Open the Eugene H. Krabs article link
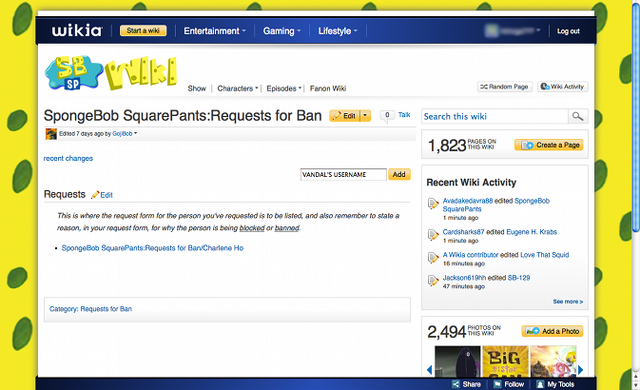The width and height of the screenshot is (640, 390). click(531, 232)
